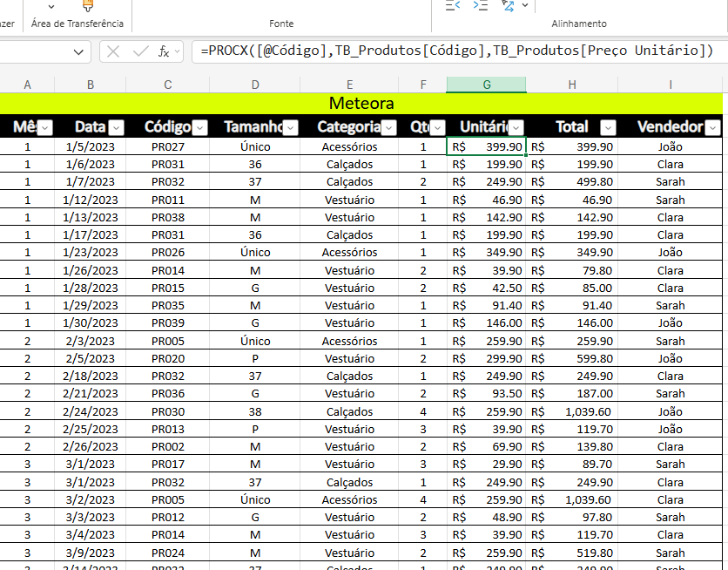
Task: Open the Unitário column filter dropdown
Action: (516, 127)
